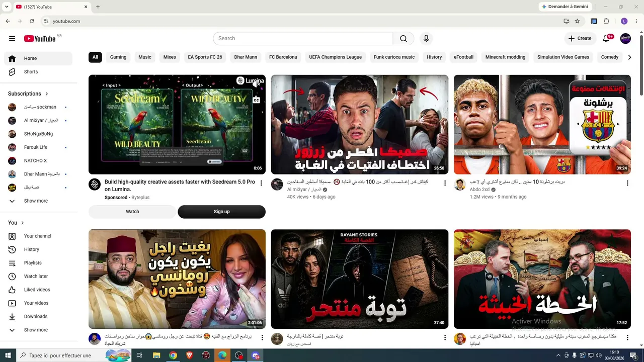Play the Seedream Lumina ad thumbnail
This screenshot has width=644, height=362.
click(x=177, y=125)
